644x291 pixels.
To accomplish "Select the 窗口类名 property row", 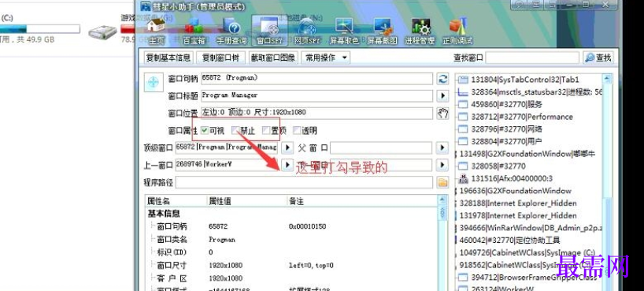I will 291,239.
